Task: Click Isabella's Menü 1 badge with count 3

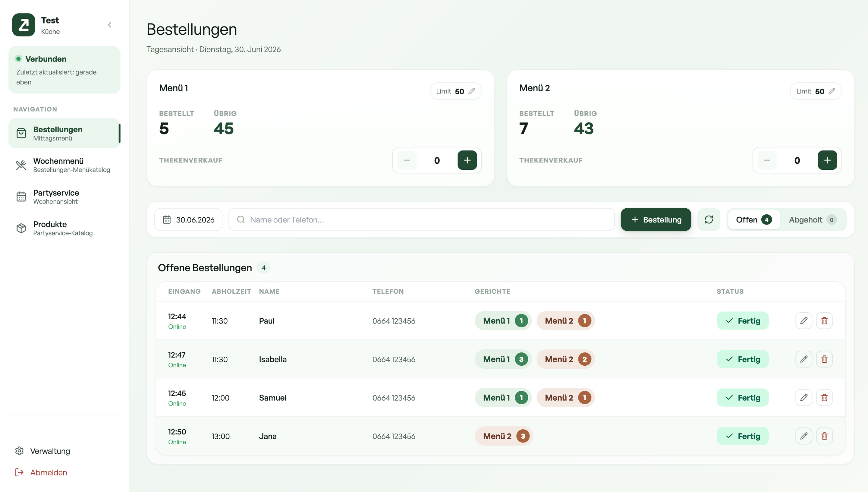Action: (503, 359)
